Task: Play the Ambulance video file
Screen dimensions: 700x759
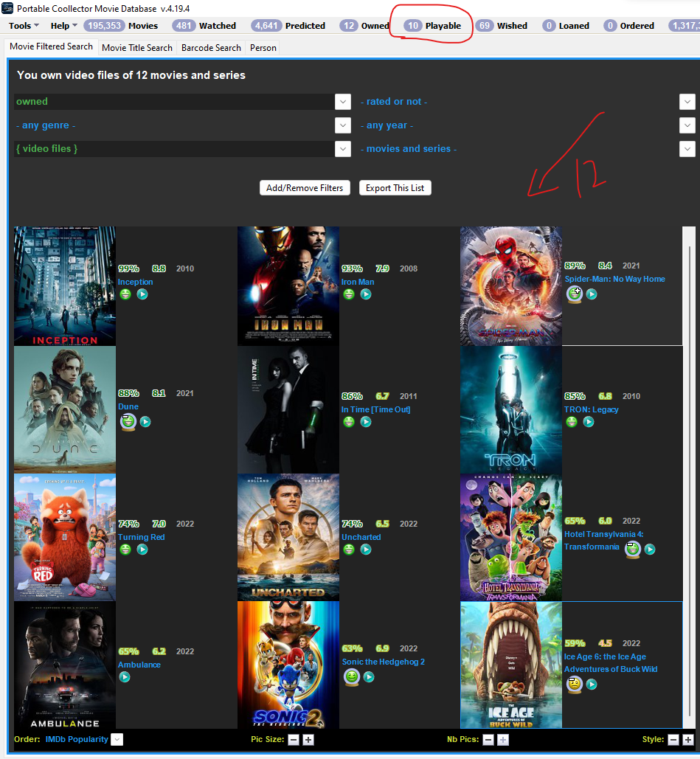Action: click(x=125, y=677)
